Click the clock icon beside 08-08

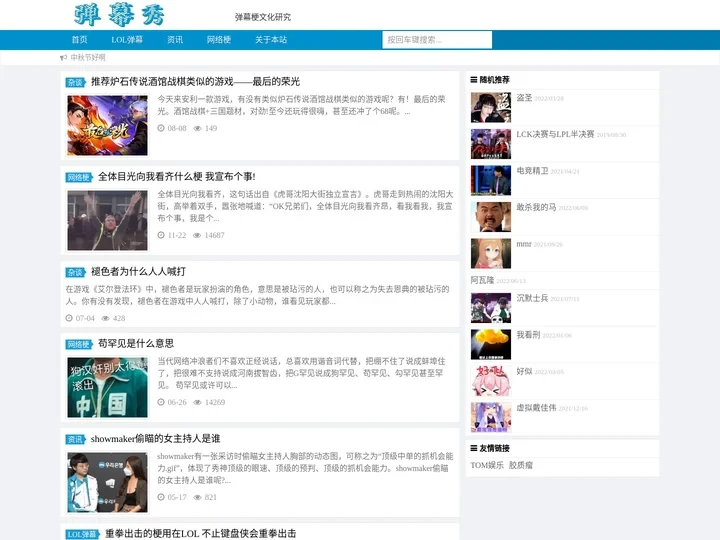click(161, 128)
